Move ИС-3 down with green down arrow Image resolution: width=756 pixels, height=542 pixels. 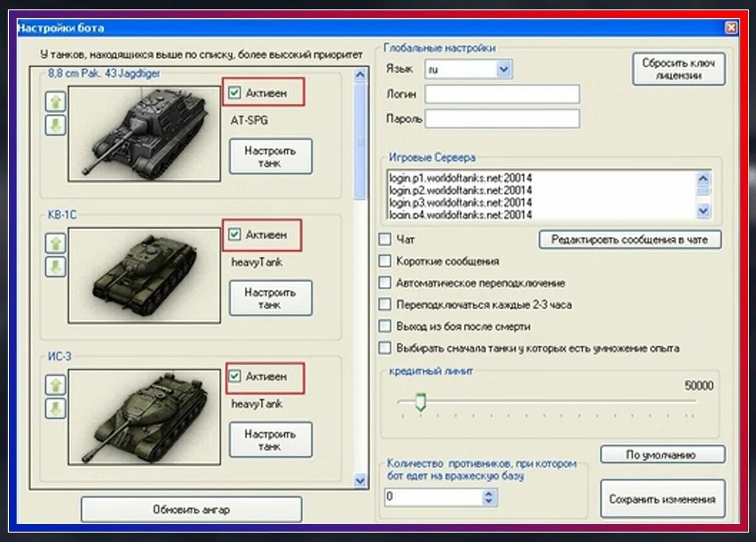pos(55,409)
